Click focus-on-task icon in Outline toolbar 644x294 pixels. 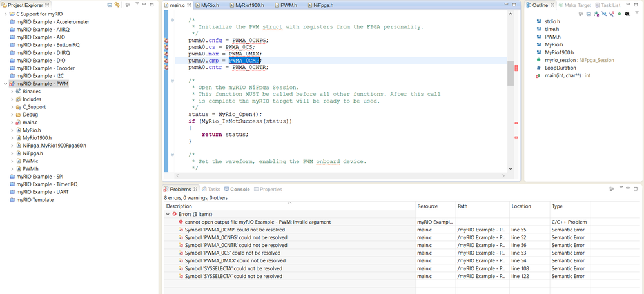coord(581,14)
